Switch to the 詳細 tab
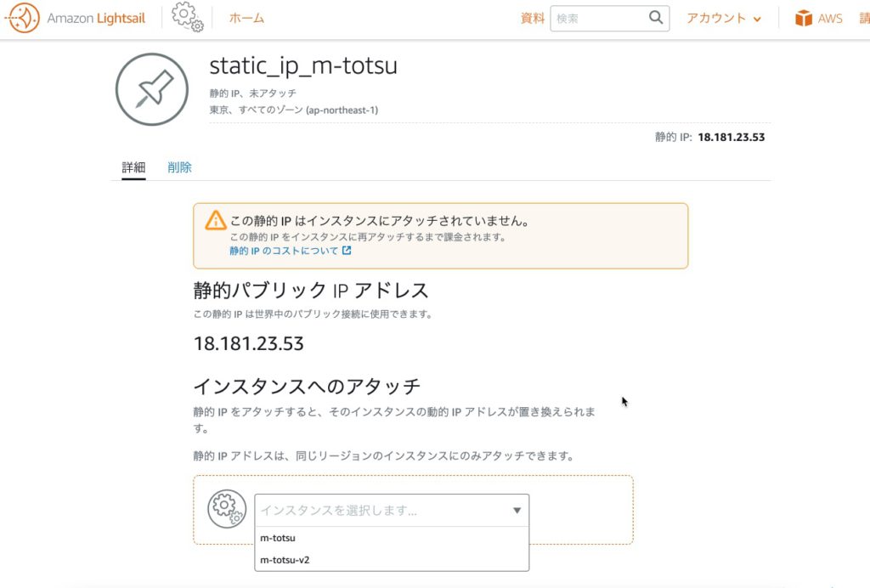 click(x=133, y=167)
